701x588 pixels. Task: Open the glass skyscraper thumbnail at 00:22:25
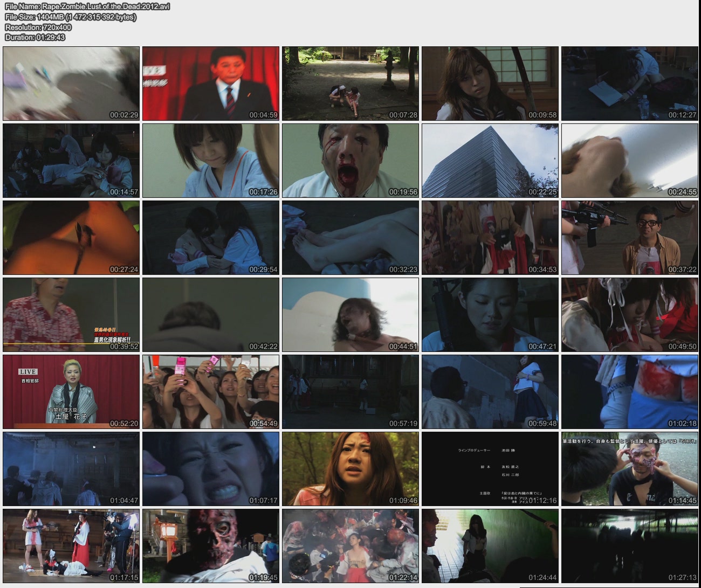coord(490,160)
